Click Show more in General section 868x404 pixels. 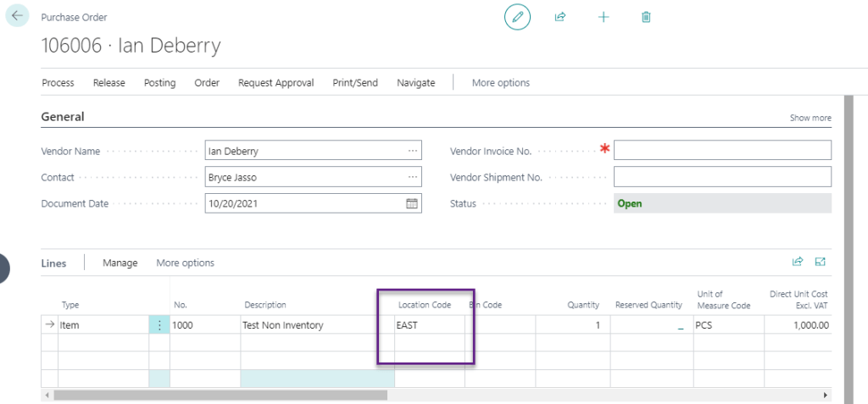point(810,118)
